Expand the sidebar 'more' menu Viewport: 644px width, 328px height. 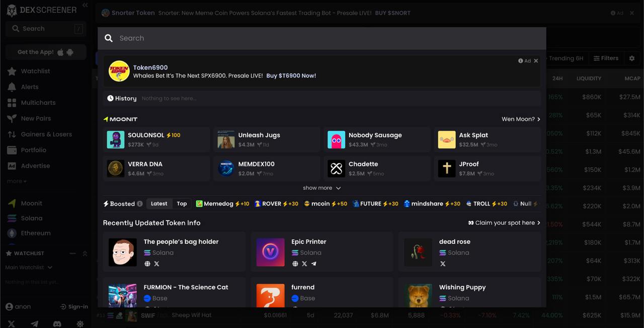point(17,181)
